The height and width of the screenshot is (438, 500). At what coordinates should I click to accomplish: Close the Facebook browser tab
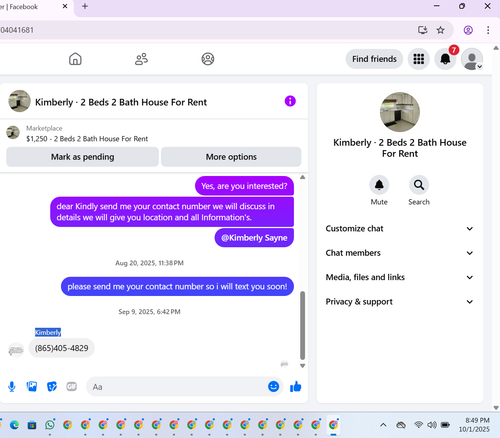(65, 6)
